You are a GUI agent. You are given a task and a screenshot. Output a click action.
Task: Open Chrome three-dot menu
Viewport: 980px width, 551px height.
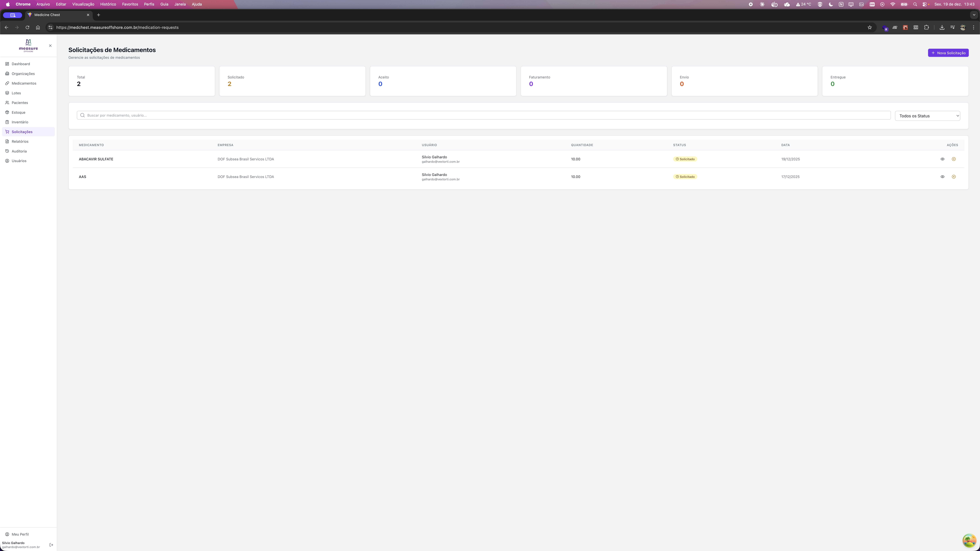point(974,27)
